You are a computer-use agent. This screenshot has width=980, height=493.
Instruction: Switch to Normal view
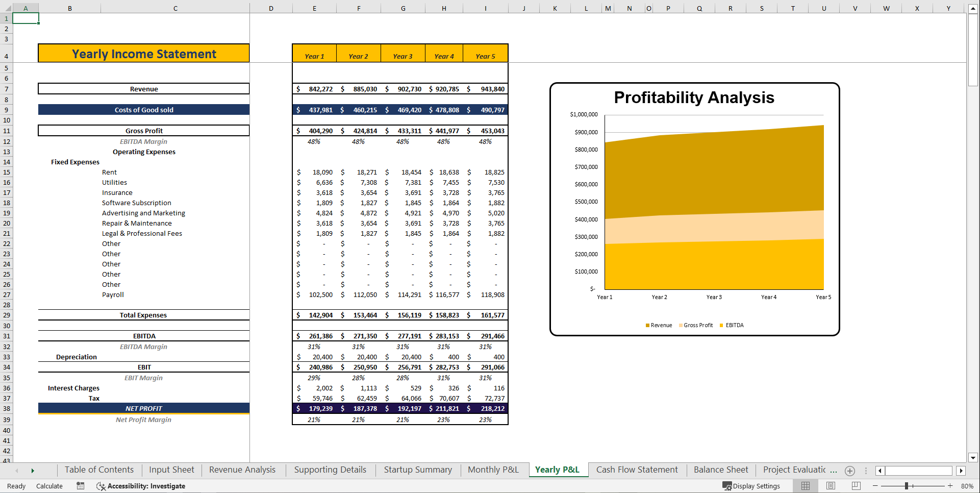coord(806,485)
